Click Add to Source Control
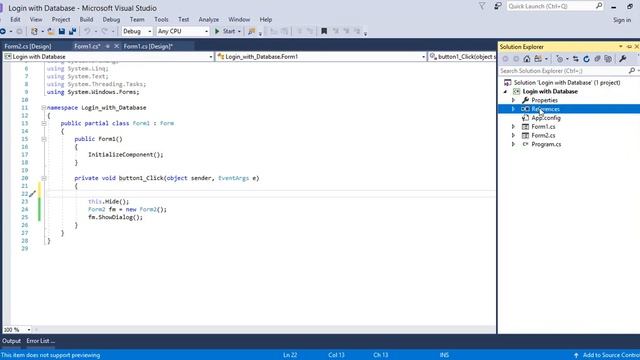The height and width of the screenshot is (360, 640). pos(607,355)
